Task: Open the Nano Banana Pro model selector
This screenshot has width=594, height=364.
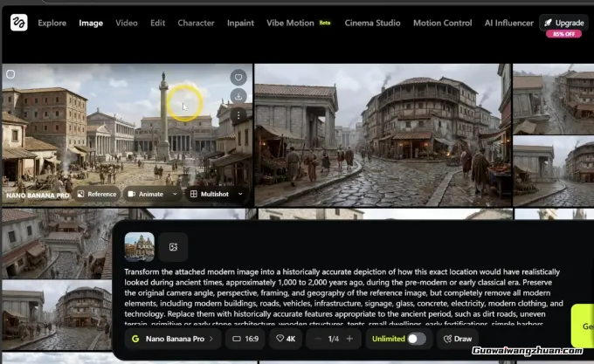Action: tap(172, 338)
